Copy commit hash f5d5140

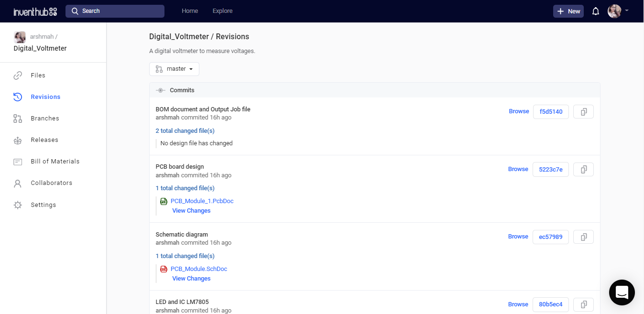pos(583,112)
